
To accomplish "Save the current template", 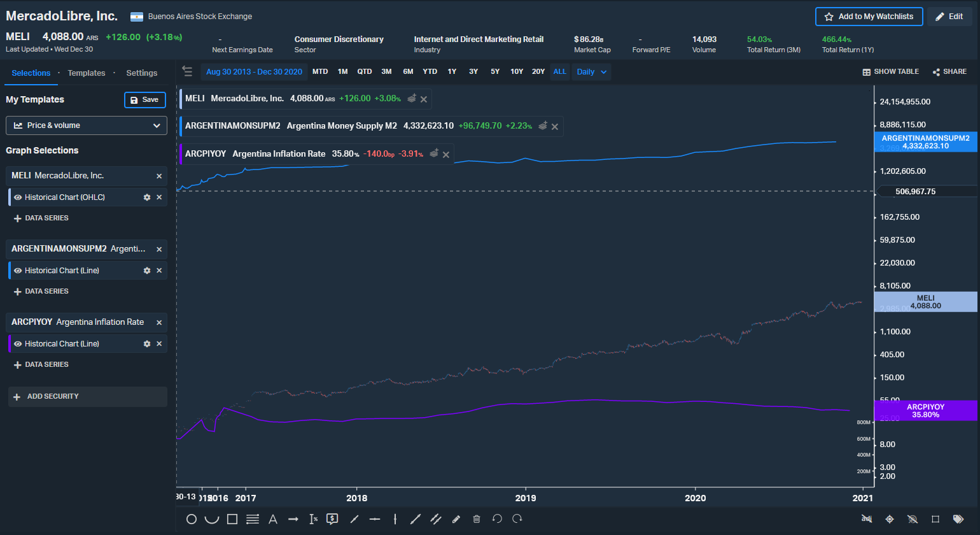I will point(145,100).
